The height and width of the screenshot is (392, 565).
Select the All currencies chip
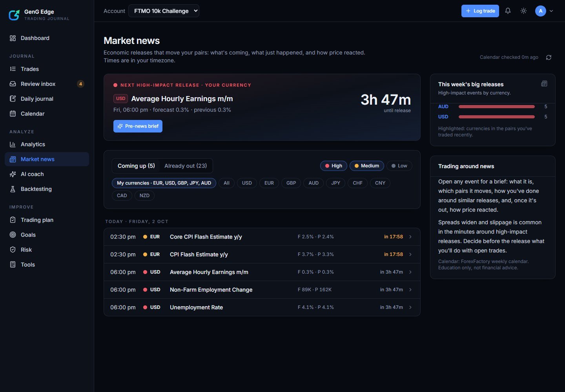(x=226, y=183)
